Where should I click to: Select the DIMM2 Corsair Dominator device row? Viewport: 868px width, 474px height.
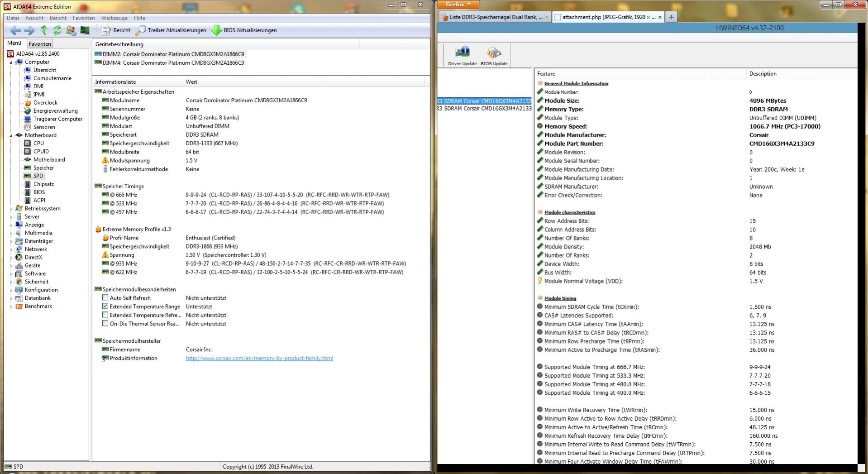tap(169, 54)
